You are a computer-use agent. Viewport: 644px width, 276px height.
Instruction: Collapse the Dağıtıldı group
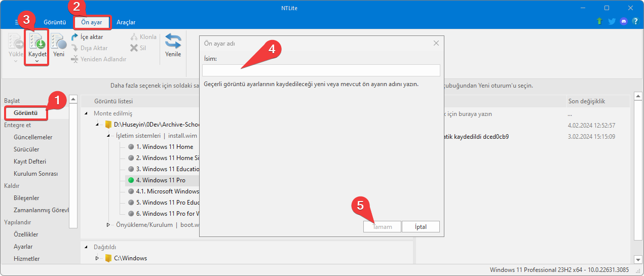coord(86,247)
